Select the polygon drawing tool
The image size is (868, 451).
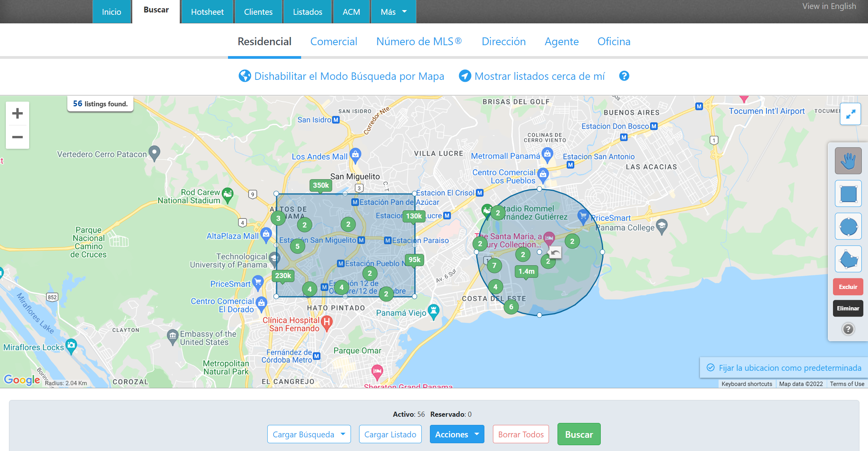point(848,259)
